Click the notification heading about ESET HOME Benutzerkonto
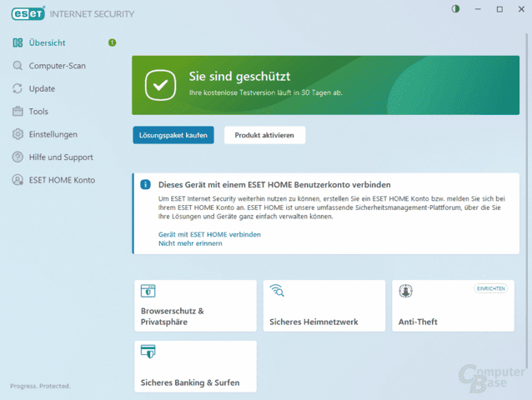The image size is (532, 400). (274, 185)
